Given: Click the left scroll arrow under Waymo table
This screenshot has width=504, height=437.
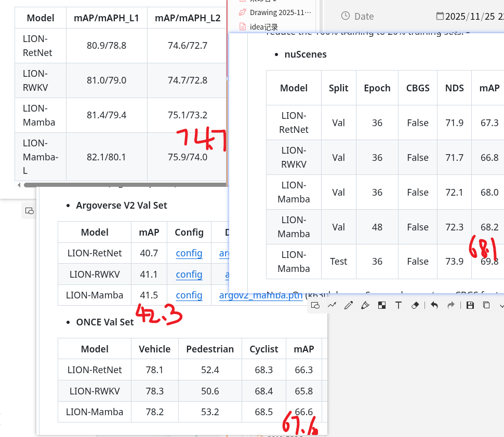Looking at the screenshot, I should pos(19,185).
